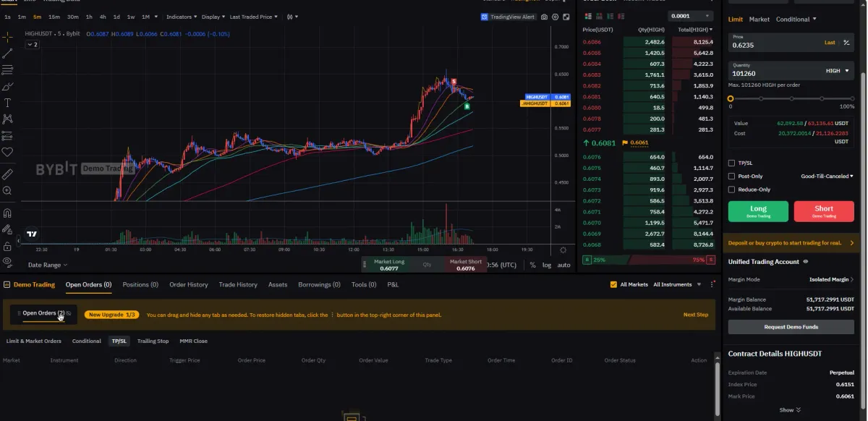Expand more timeframe options arrow
The image size is (868, 421).
pos(157,17)
